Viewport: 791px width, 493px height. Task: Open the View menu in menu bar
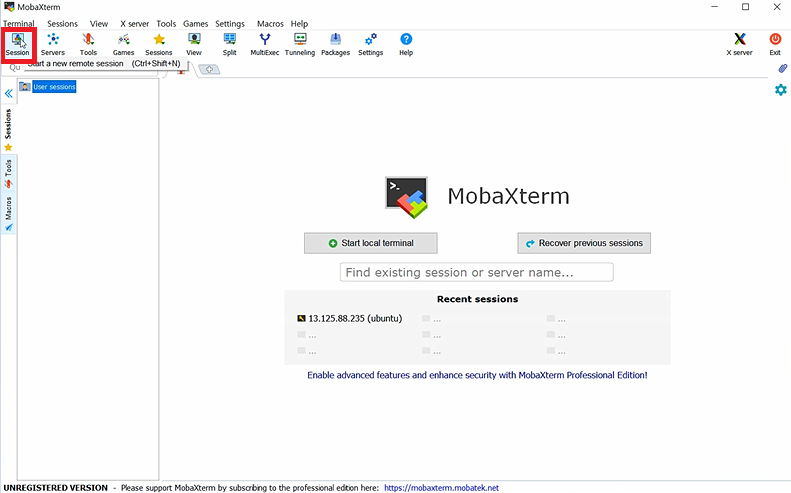tap(99, 24)
